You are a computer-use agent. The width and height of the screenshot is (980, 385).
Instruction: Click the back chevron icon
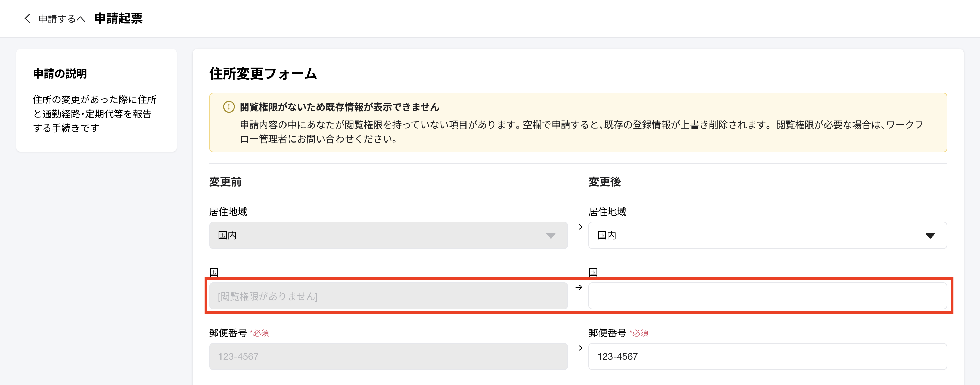pos(27,18)
